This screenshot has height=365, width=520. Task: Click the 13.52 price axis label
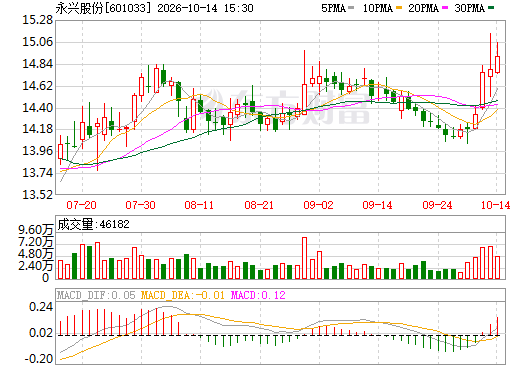pos(38,195)
